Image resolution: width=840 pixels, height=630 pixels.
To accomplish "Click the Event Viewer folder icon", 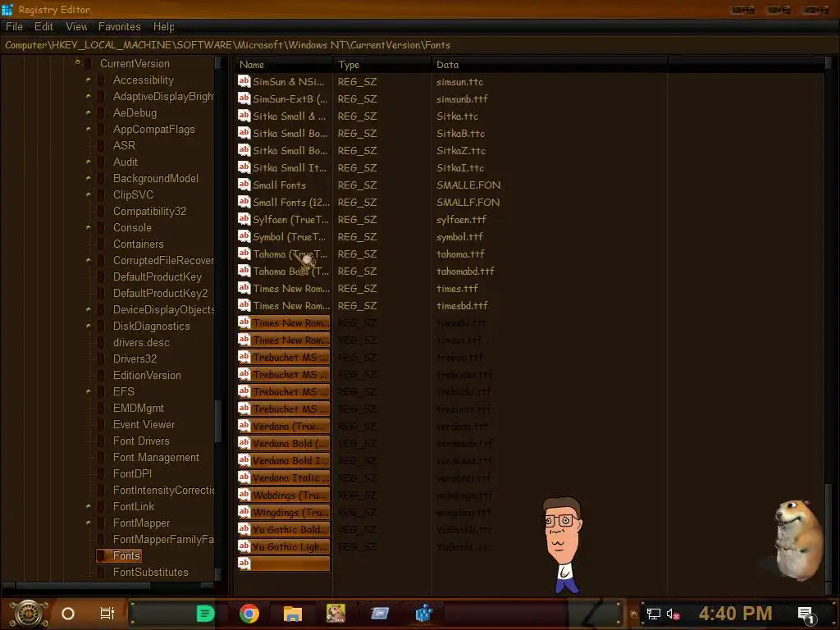I will click(101, 424).
